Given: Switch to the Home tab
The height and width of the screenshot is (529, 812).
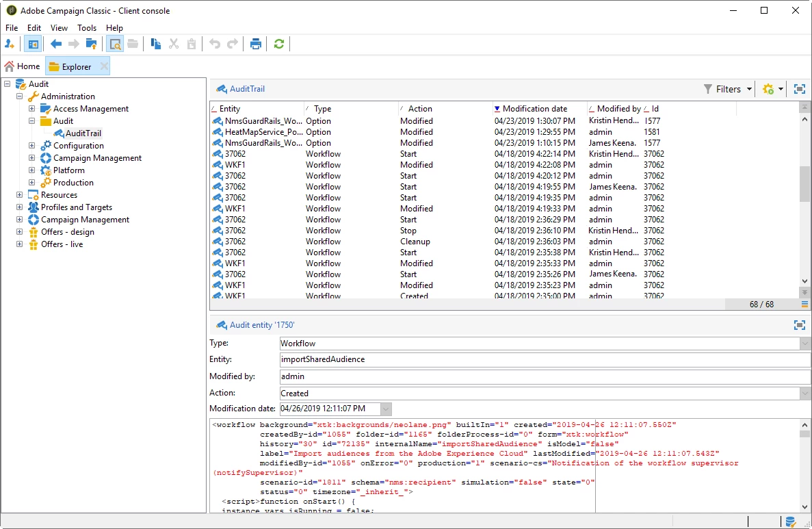Looking at the screenshot, I should point(23,66).
